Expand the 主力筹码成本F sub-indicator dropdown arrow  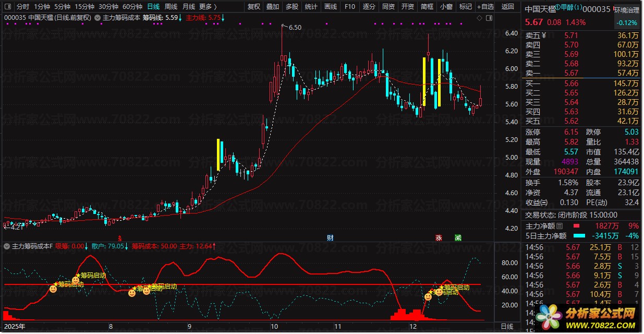pyautogui.click(x=7, y=246)
